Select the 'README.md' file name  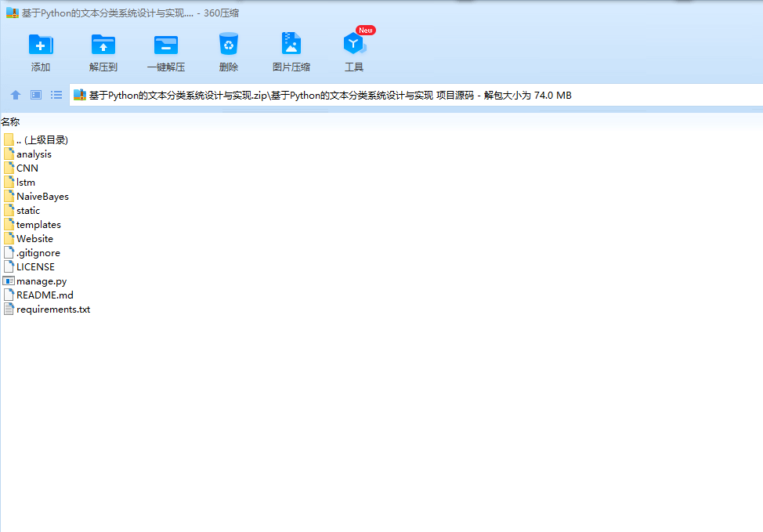tap(45, 295)
